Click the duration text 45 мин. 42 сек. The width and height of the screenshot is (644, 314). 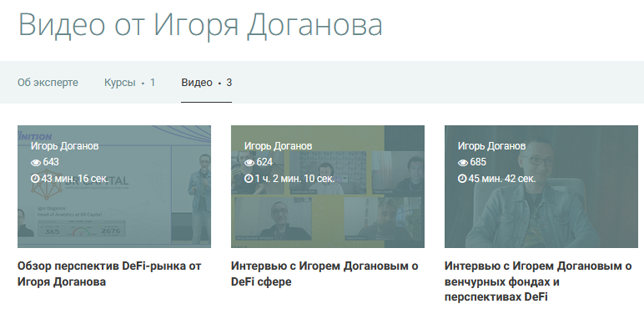click(x=502, y=178)
